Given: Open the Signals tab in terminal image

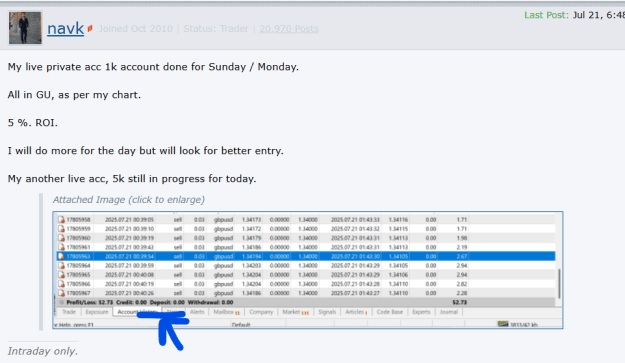Looking at the screenshot, I should coord(327,312).
